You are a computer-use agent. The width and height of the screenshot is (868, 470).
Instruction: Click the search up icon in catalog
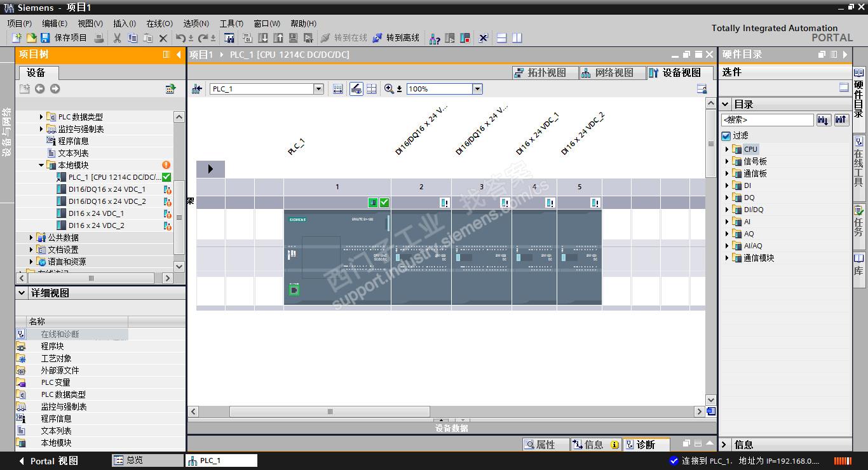click(841, 120)
